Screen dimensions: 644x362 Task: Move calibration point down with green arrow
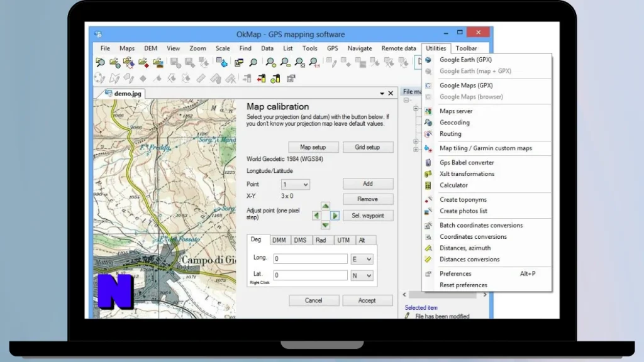[x=325, y=225]
